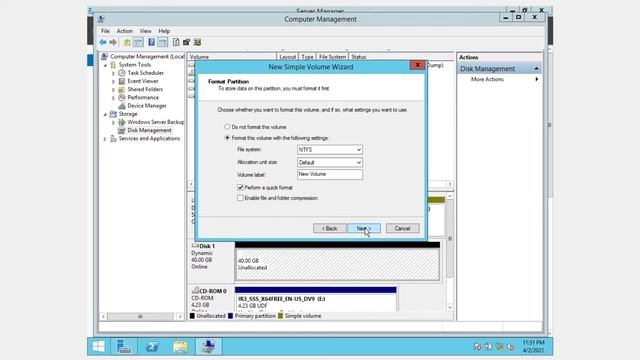Viewport: 640px width, 360px height.
Task: Select Windows Server Backup node
Action: 156,122
